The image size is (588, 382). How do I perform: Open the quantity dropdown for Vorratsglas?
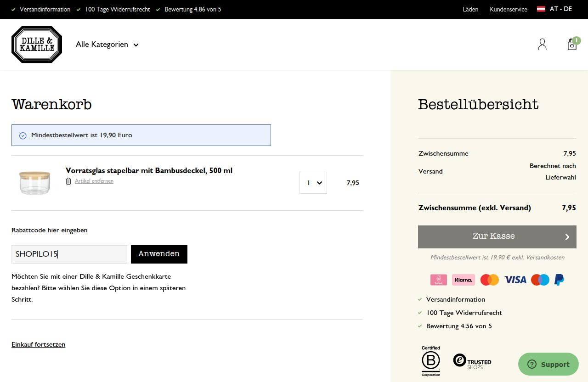click(313, 183)
